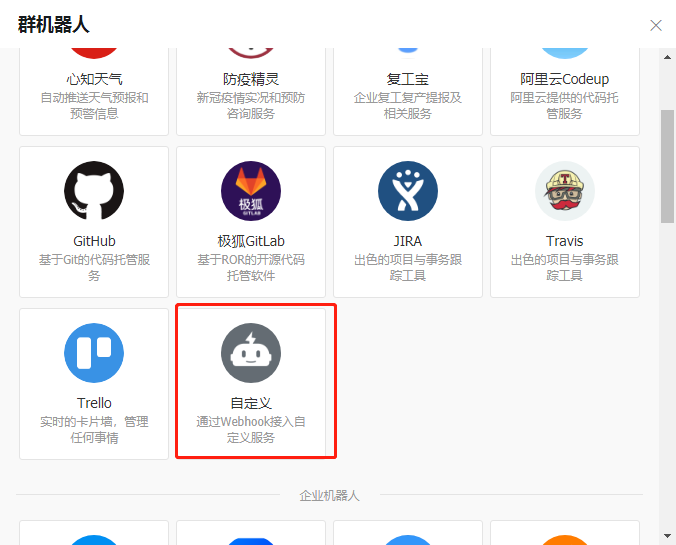Click the 基于Git的代码托管服务 description
676x545 pixels.
(x=94, y=267)
